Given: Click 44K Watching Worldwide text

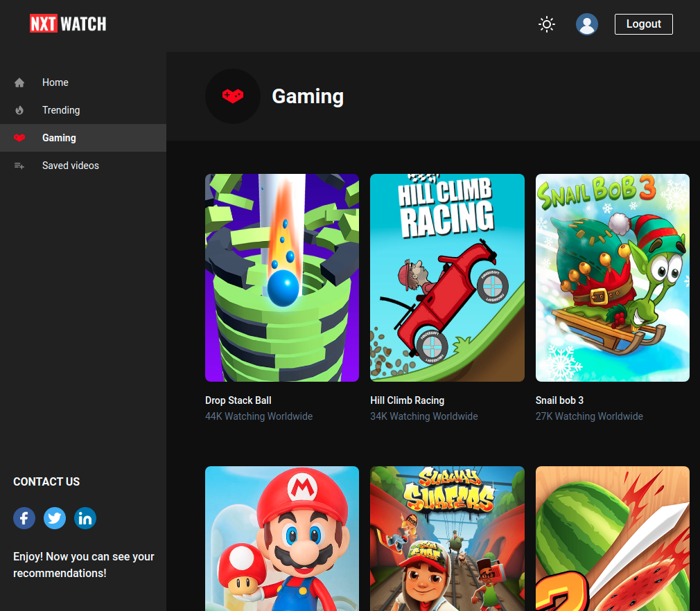Looking at the screenshot, I should 259,416.
